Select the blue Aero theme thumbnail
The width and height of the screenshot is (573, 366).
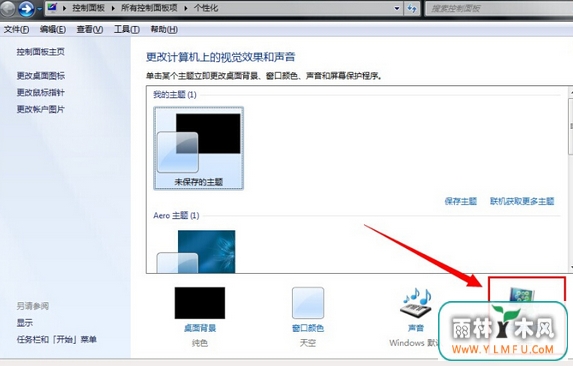(x=196, y=251)
